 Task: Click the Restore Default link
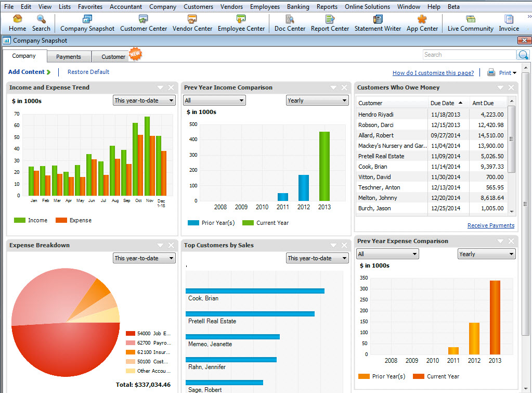pos(88,72)
